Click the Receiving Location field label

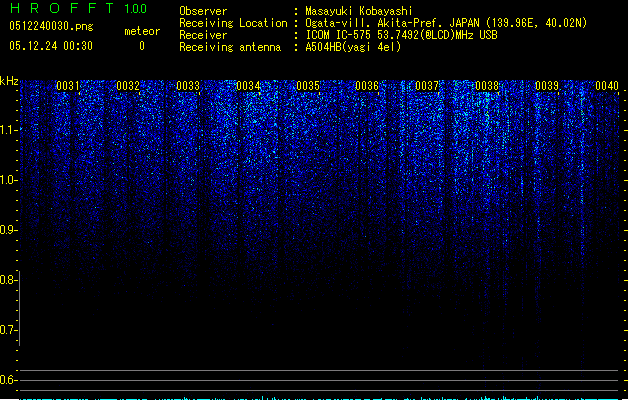pos(233,23)
